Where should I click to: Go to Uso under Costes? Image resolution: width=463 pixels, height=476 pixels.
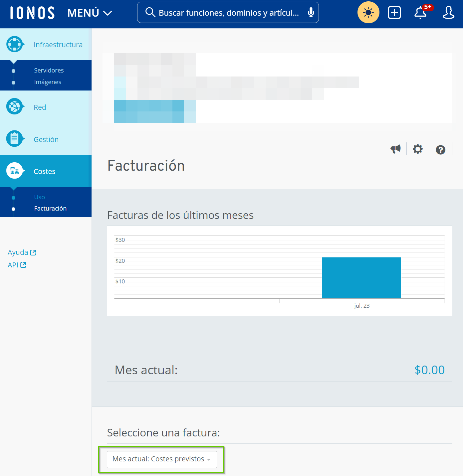point(39,197)
